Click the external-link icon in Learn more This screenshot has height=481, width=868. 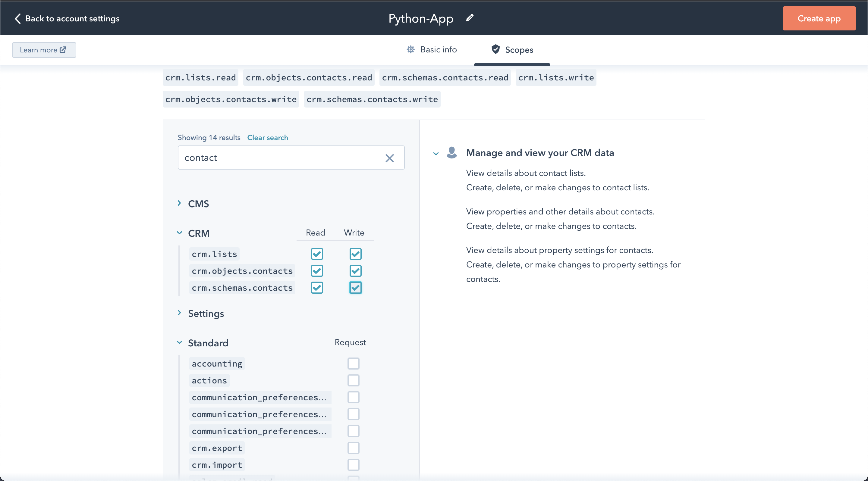click(x=63, y=50)
